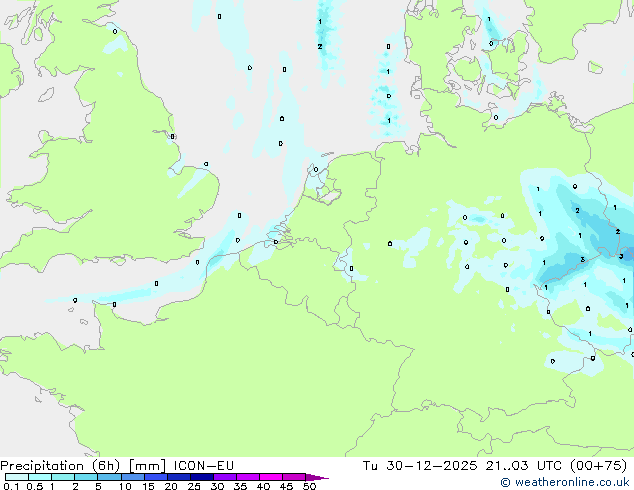Click the 25–30 mm navy legend swatch

click(202, 477)
